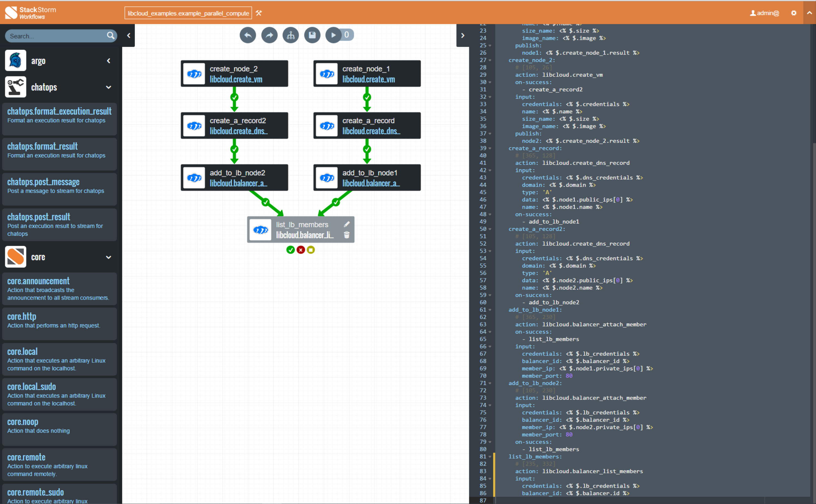
Task: Click pencil edit icon on list_lb_members
Action: 347,224
